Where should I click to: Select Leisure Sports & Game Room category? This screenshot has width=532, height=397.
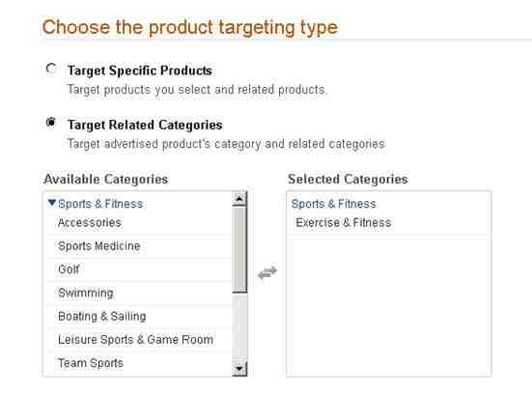pos(138,340)
